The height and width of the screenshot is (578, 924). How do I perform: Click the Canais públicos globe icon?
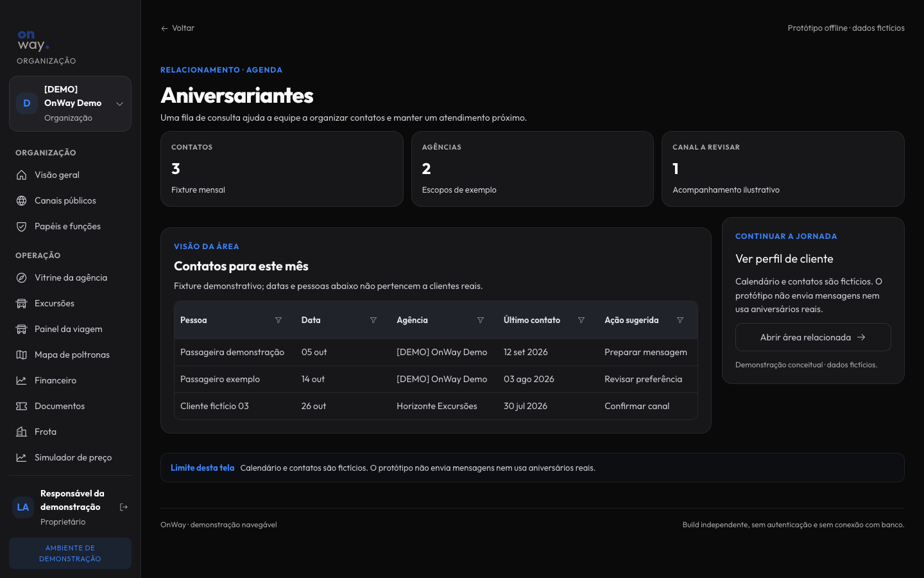click(x=21, y=200)
